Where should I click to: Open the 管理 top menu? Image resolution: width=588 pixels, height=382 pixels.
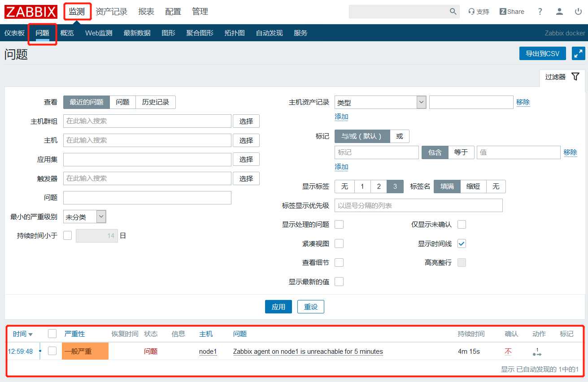point(200,12)
